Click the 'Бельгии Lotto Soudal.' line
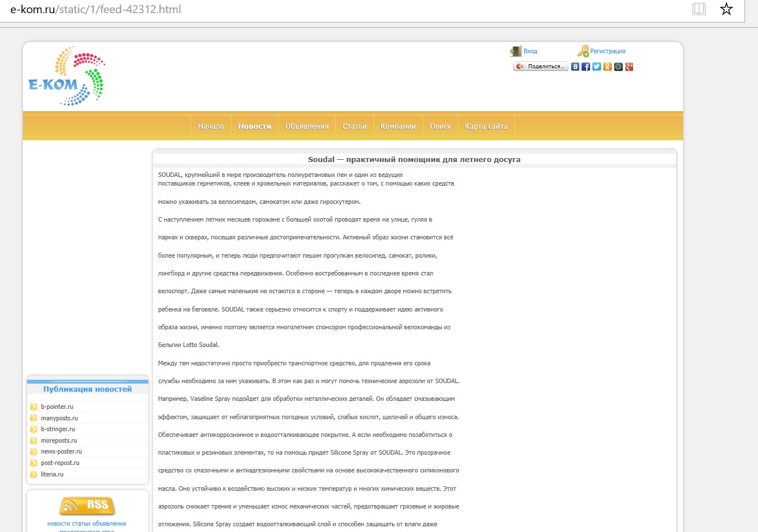 coord(188,345)
